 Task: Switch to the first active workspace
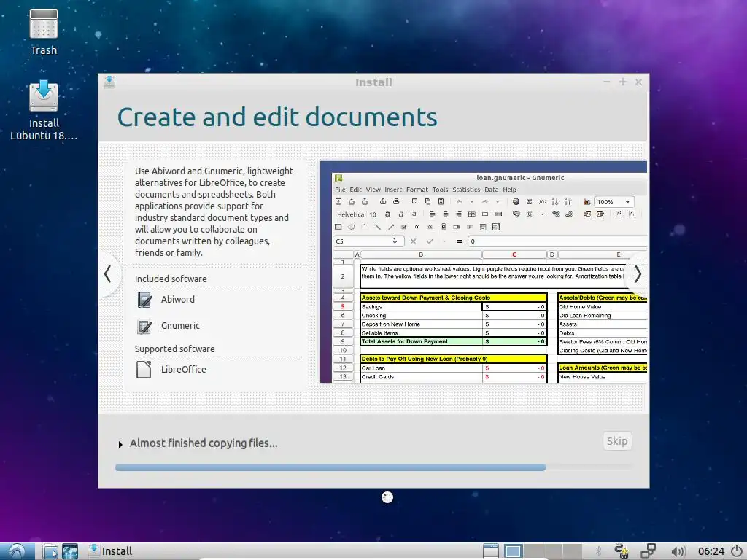[513, 551]
